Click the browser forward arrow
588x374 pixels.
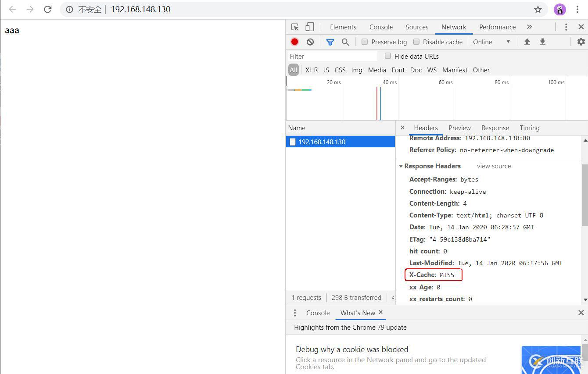[30, 9]
